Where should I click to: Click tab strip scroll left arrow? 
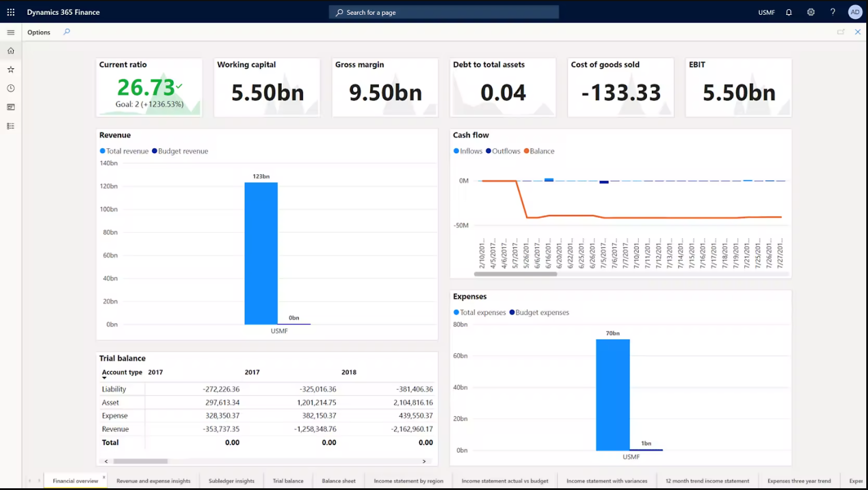[x=29, y=481]
